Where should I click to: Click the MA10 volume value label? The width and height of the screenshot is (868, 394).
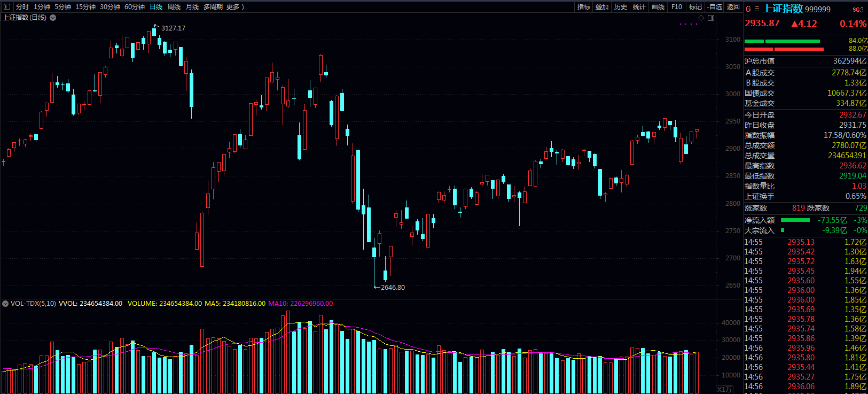click(x=300, y=304)
